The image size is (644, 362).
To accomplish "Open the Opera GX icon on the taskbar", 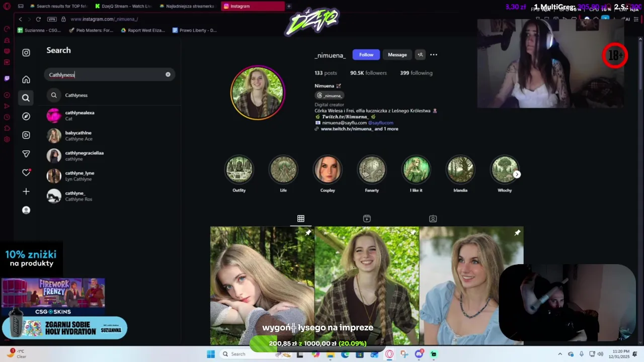I will pos(389,354).
